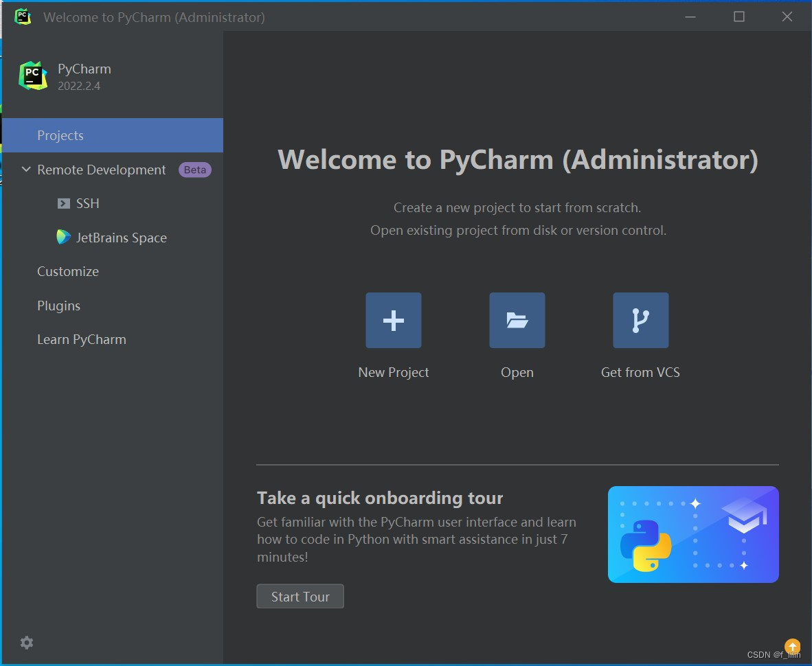The width and height of the screenshot is (812, 666).
Task: Open the New Project creation screen
Action: pyautogui.click(x=393, y=320)
